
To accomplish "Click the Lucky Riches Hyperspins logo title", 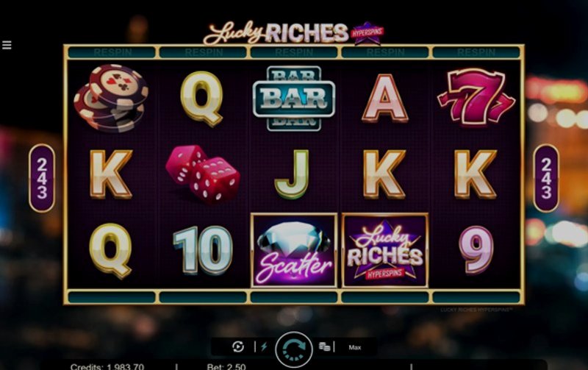I will [294, 33].
